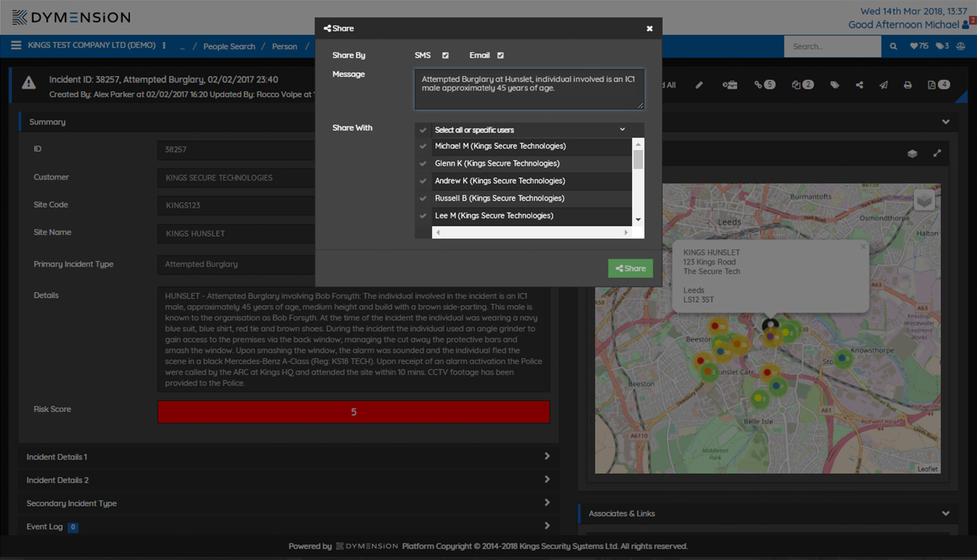
Task: Expand map to fullscreen with arrows icon
Action: [x=937, y=153]
